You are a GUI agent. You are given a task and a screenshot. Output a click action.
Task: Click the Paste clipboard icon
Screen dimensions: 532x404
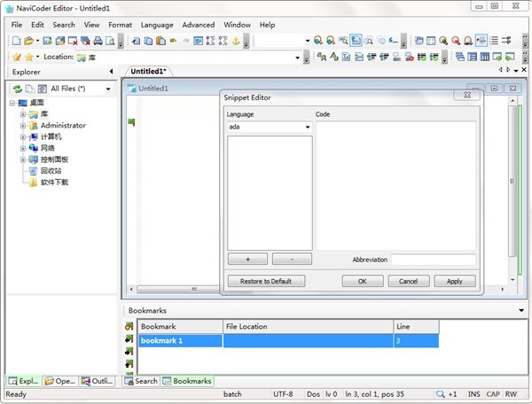tap(160, 41)
